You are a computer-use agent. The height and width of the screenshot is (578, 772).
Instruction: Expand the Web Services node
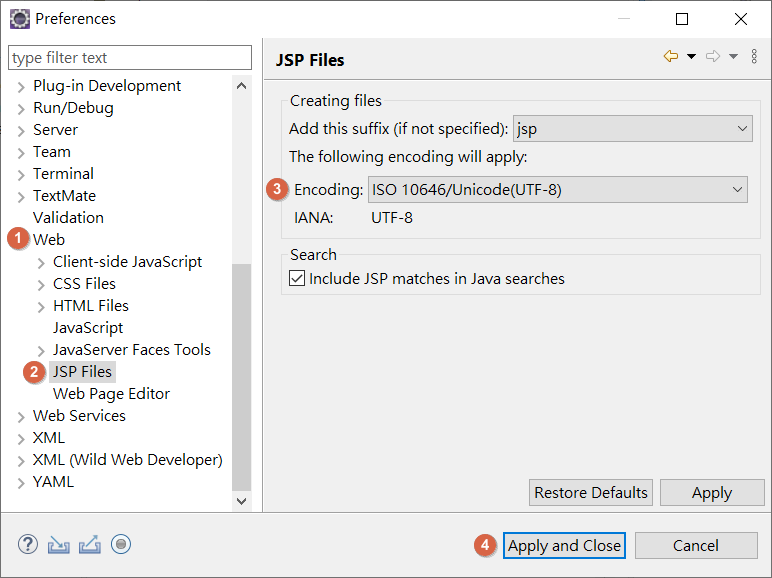(x=21, y=417)
